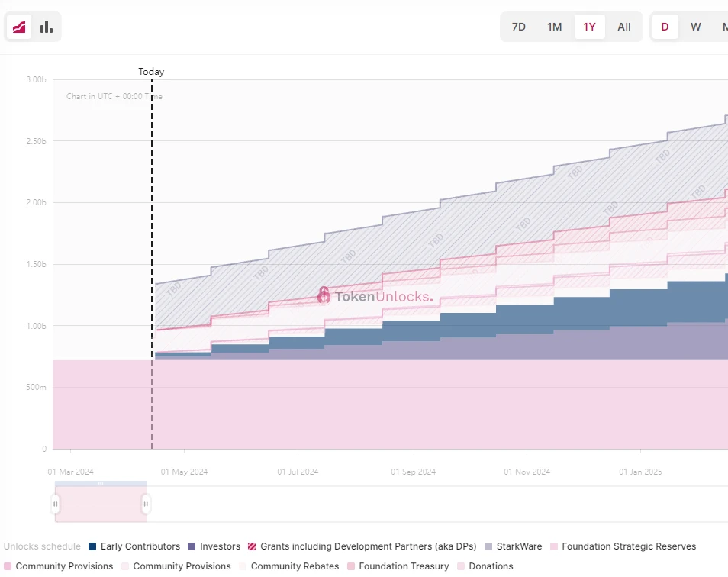The image size is (728, 577).
Task: Click the Today dashed marker label
Action: [151, 72]
